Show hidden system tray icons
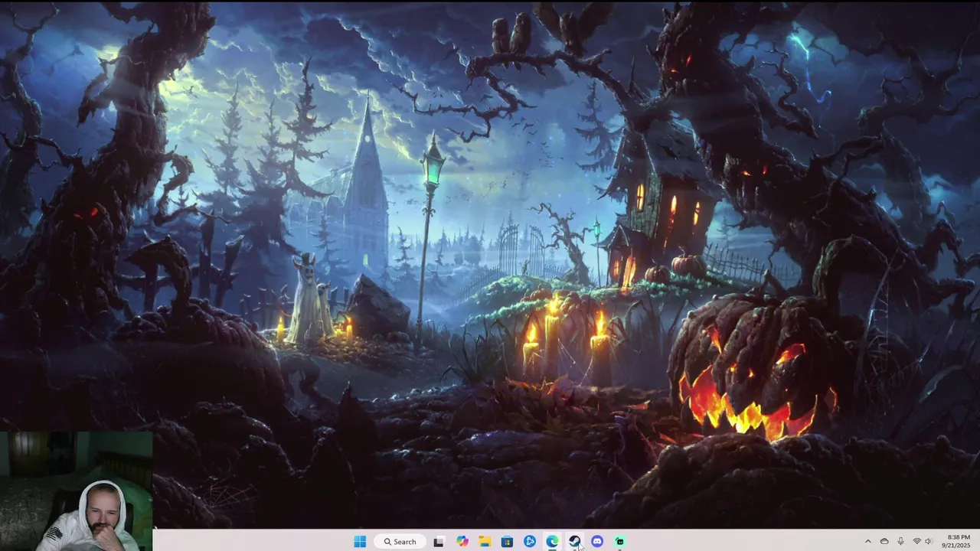This screenshot has width=980, height=551. [867, 541]
